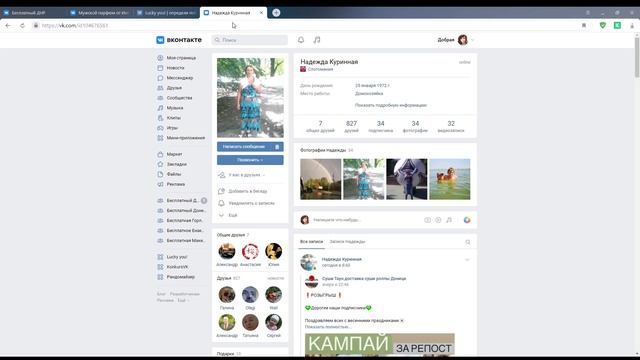Open the 827 друзей counter

[351, 127]
